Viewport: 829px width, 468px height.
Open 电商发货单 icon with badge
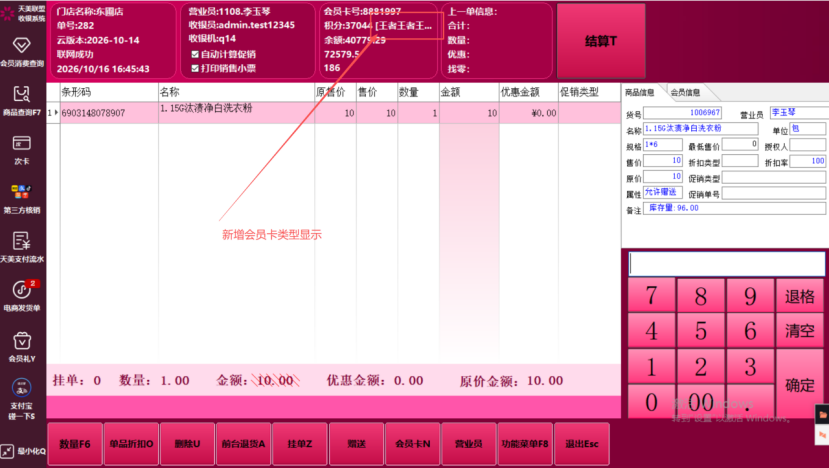[22, 290]
